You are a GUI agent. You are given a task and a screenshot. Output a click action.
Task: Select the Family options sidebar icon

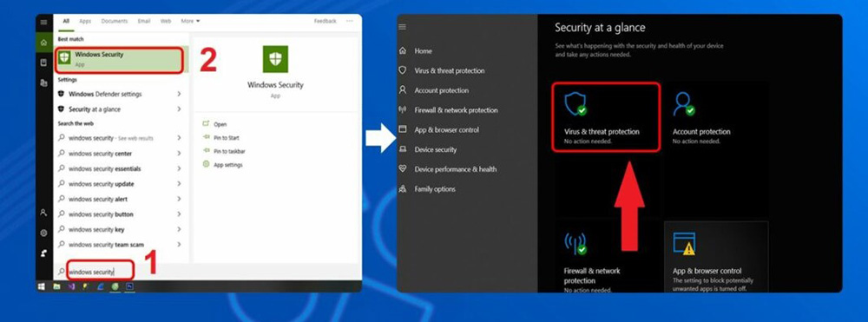click(403, 188)
